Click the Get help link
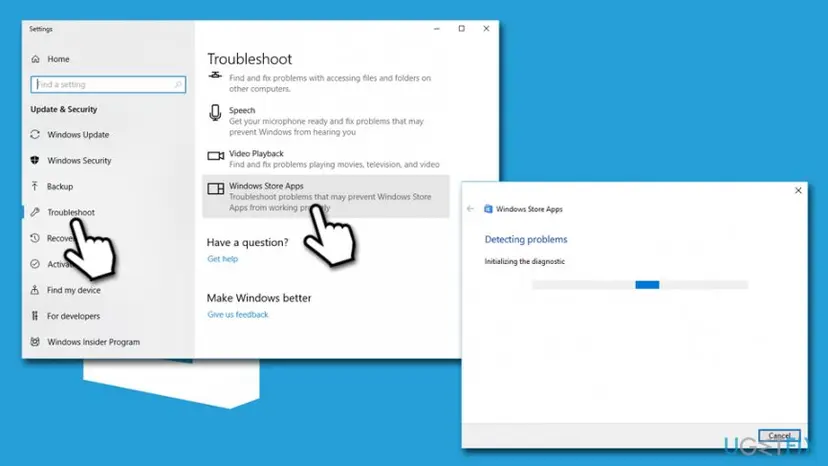The width and height of the screenshot is (828, 466). [222, 259]
